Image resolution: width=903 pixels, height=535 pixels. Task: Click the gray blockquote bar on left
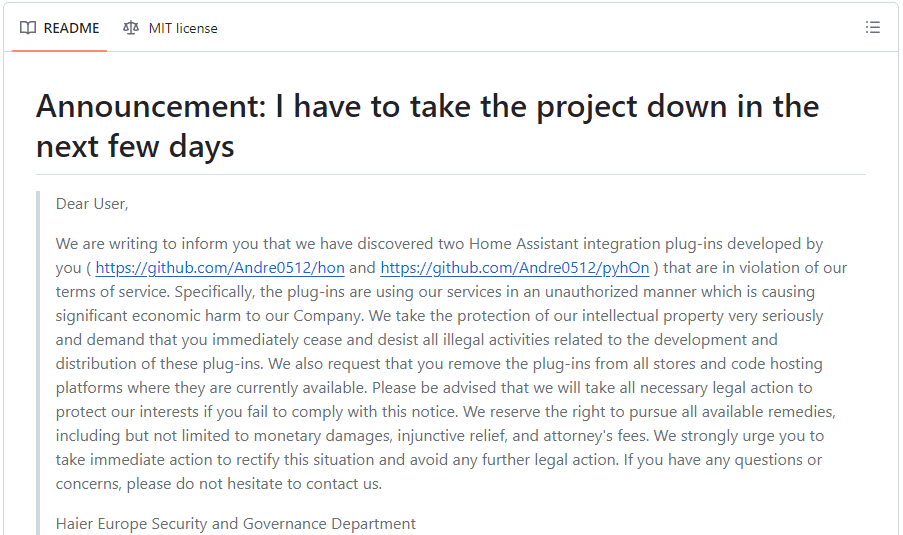point(38,360)
